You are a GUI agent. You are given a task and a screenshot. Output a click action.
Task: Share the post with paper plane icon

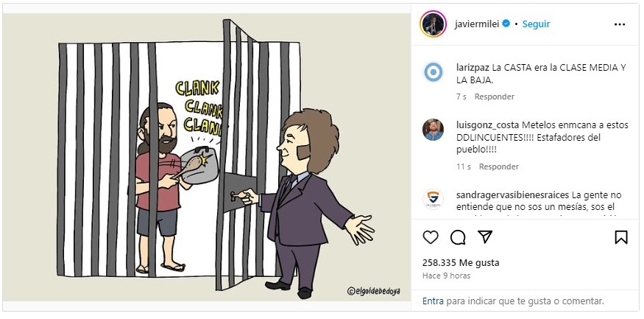coord(485,237)
